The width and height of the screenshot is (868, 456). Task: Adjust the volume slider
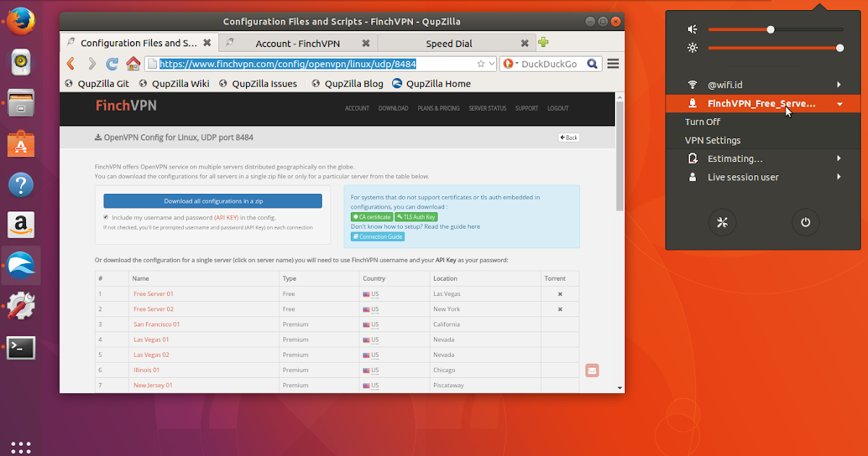[775, 30]
